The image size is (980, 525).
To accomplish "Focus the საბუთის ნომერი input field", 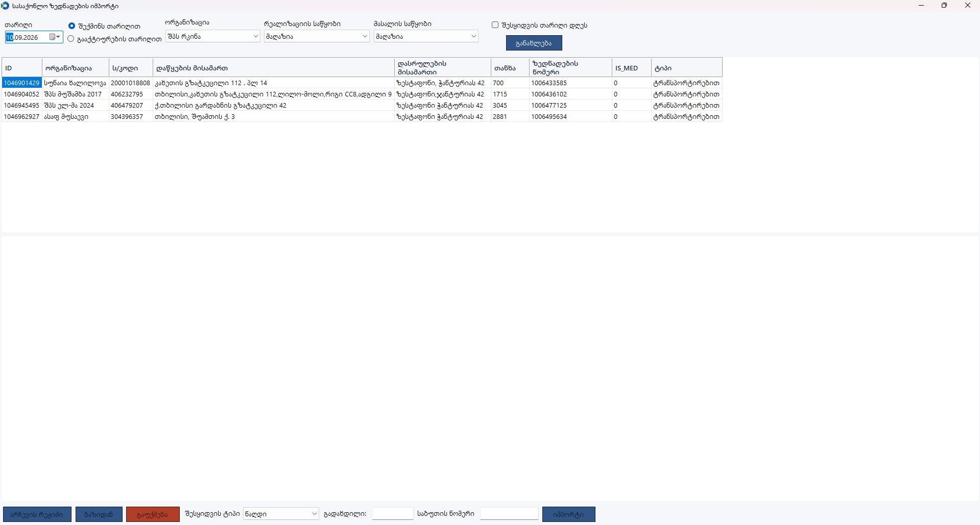I will click(x=509, y=514).
